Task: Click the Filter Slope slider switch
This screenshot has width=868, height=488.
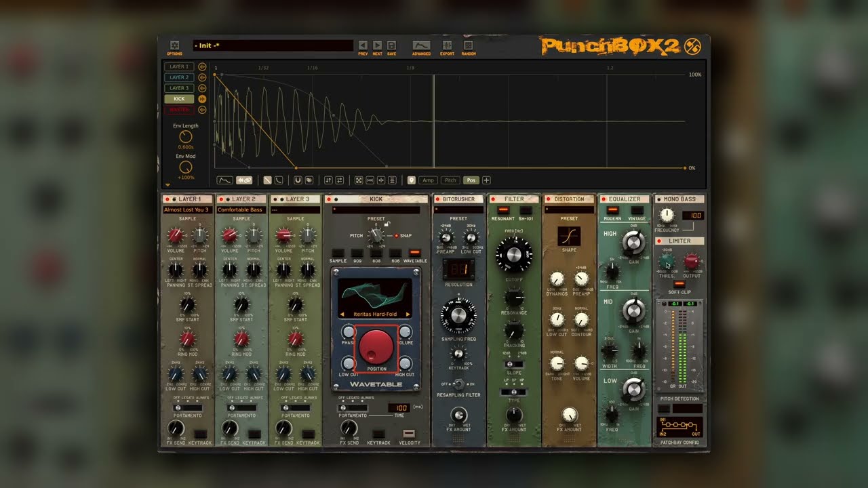Action: click(514, 365)
